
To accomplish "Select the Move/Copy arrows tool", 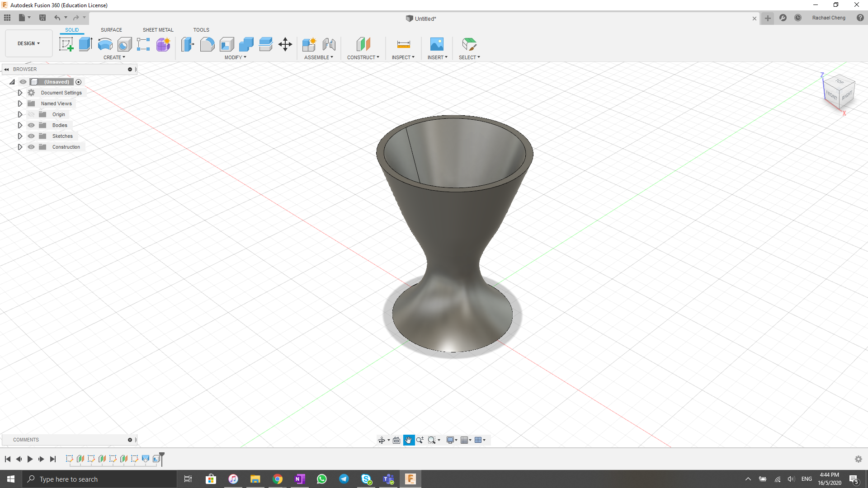I will [x=285, y=44].
